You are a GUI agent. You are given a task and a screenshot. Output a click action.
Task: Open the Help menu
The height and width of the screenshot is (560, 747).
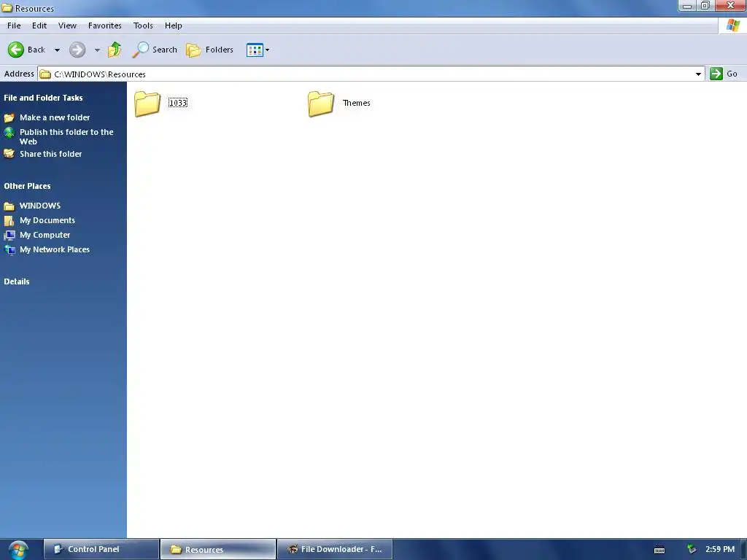click(x=174, y=26)
